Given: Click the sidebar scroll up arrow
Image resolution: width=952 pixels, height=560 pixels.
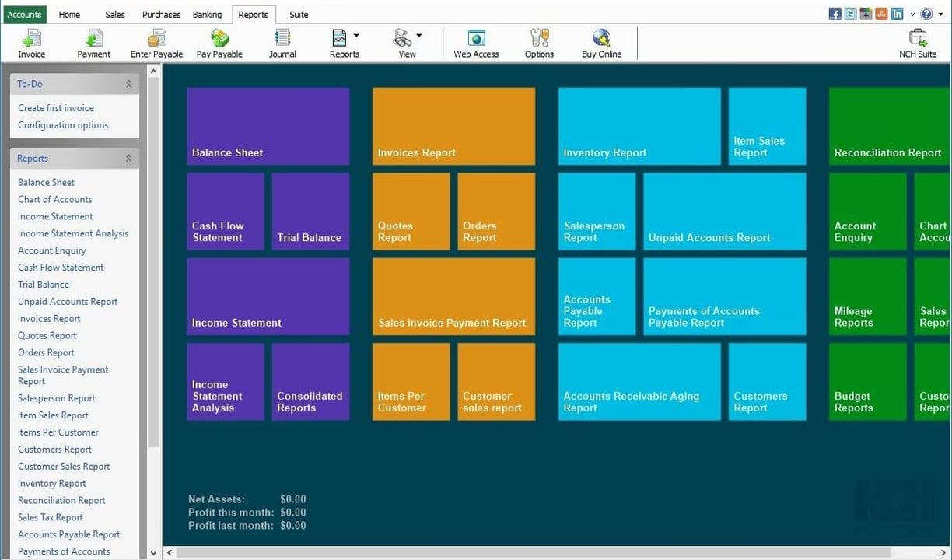Looking at the screenshot, I should click(153, 72).
